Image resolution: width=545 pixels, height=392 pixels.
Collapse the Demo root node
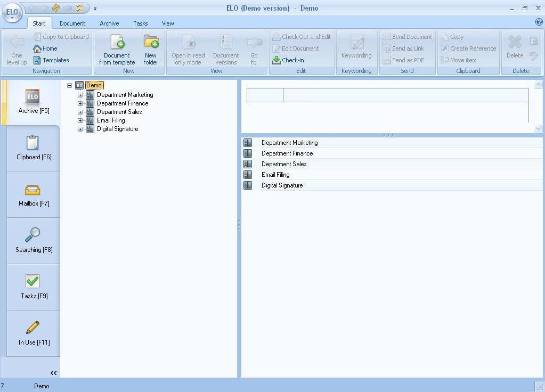pyautogui.click(x=69, y=85)
